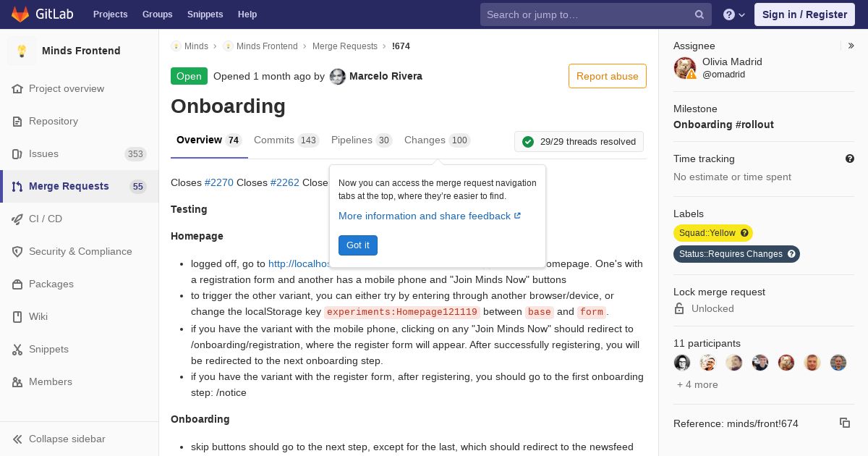Screen dimensions: 868x456
Task: Collapse right sidebar double-chevron icon
Action: (x=851, y=46)
